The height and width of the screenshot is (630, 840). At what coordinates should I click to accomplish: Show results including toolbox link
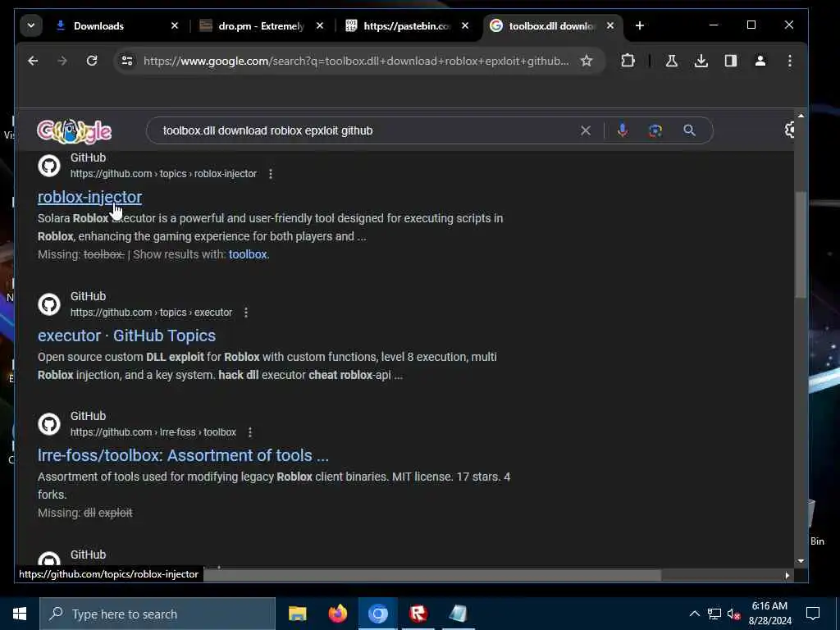click(x=248, y=254)
